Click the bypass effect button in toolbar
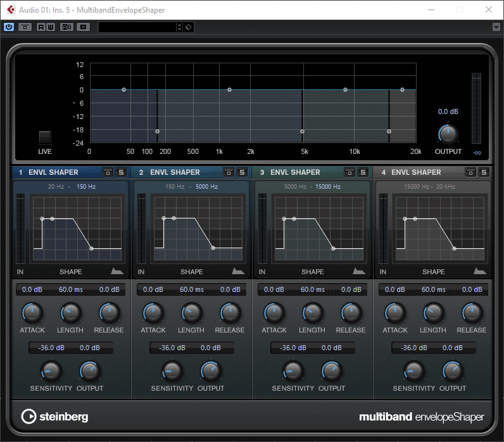504x442 pixels. (x=25, y=27)
